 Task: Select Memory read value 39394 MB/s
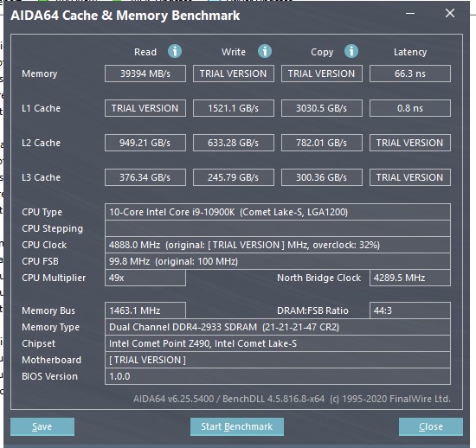tap(145, 74)
